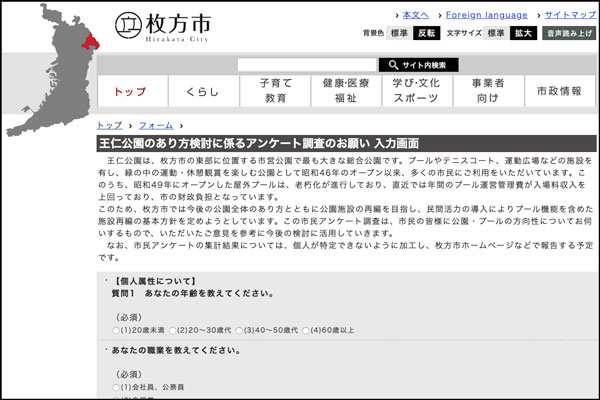600x400 pixels.
Task: Open the サイトマップ link
Action: pyautogui.click(x=566, y=15)
